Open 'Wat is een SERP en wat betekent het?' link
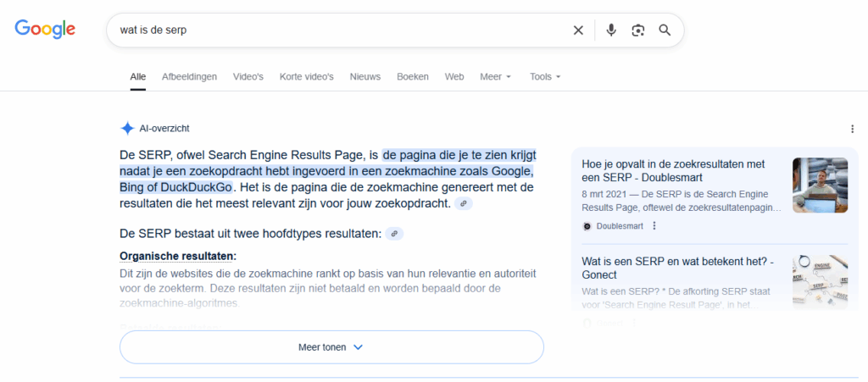The image size is (868, 382). click(677, 268)
